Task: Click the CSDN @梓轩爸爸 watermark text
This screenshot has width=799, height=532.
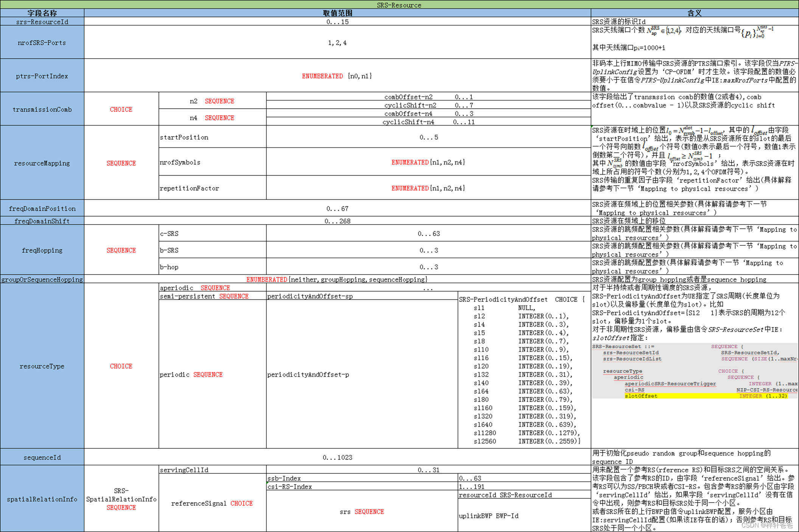Action: click(768, 525)
